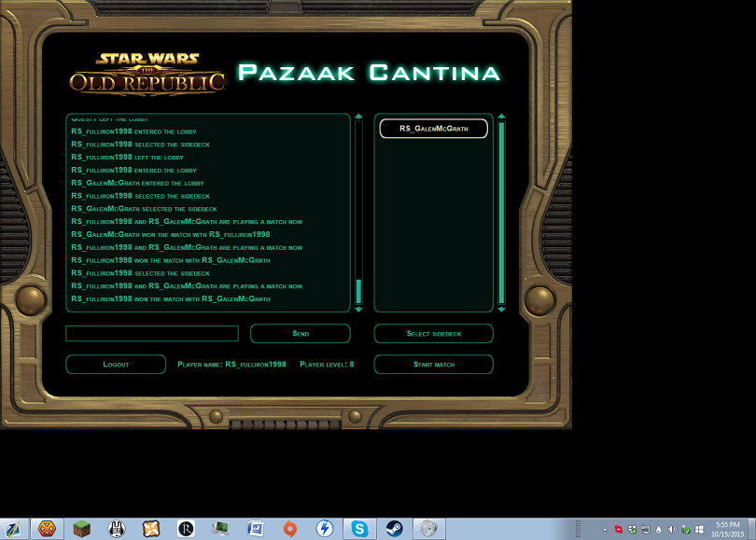Open Microsoft Word from the taskbar
756x540 pixels.
click(x=255, y=528)
